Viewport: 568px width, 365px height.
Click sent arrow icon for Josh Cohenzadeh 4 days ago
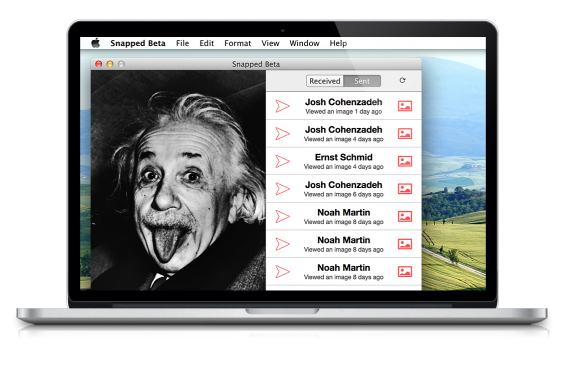coord(283,134)
